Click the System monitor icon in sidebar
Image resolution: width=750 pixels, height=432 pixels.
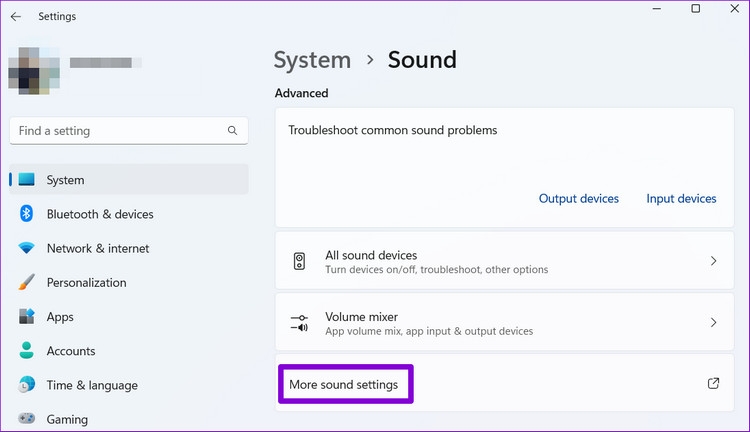click(x=26, y=180)
